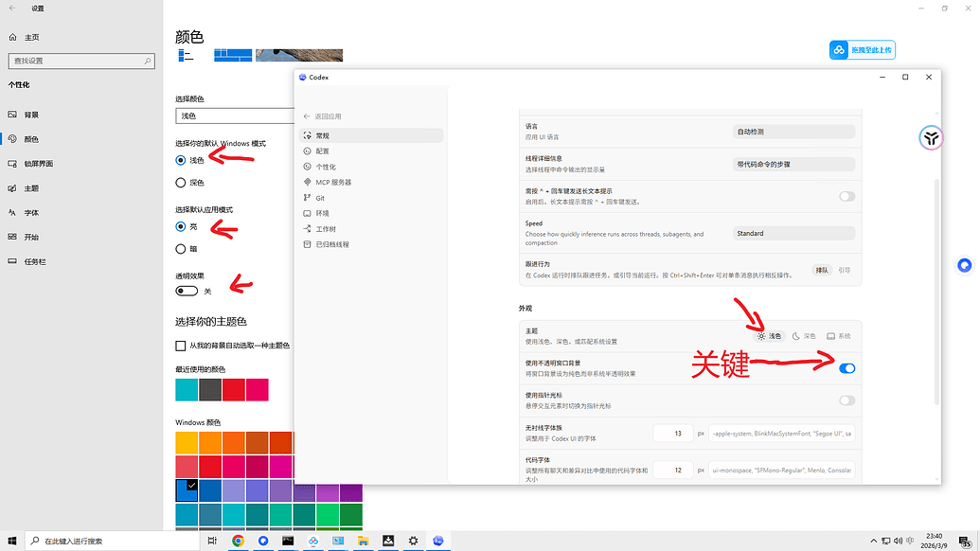Open the 字体 icon in Settings sidebar
This screenshot has height=551, width=980.
coord(12,212)
